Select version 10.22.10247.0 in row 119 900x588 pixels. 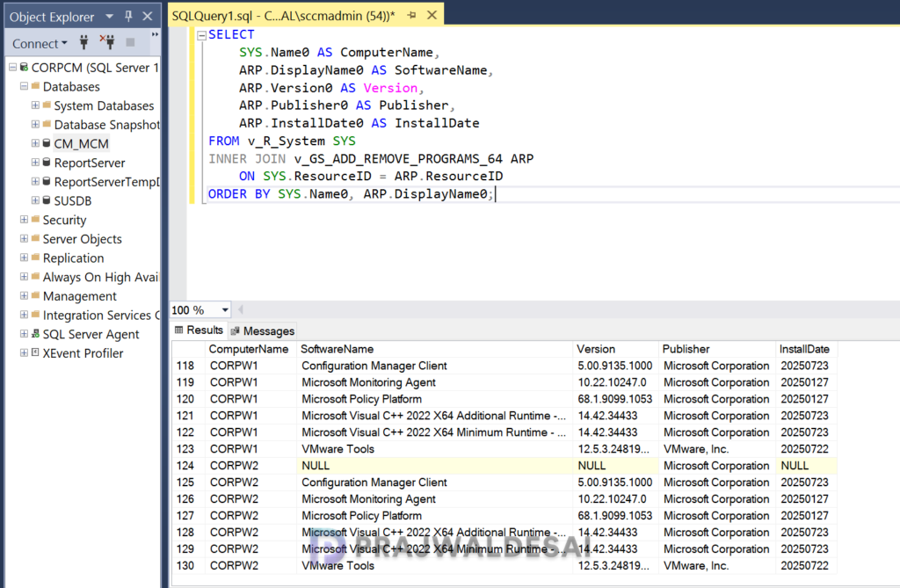point(615,382)
